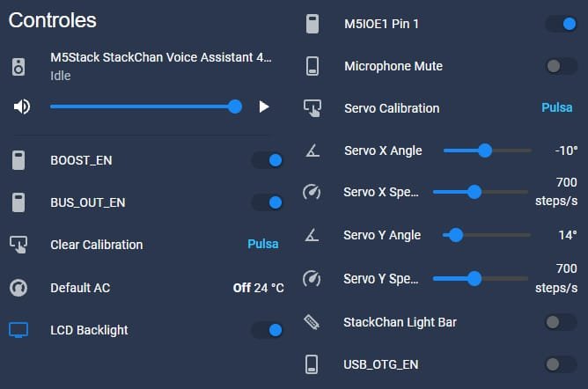Click the LCD Backlight monitor icon
This screenshot has width=588, height=389.
tap(18, 330)
